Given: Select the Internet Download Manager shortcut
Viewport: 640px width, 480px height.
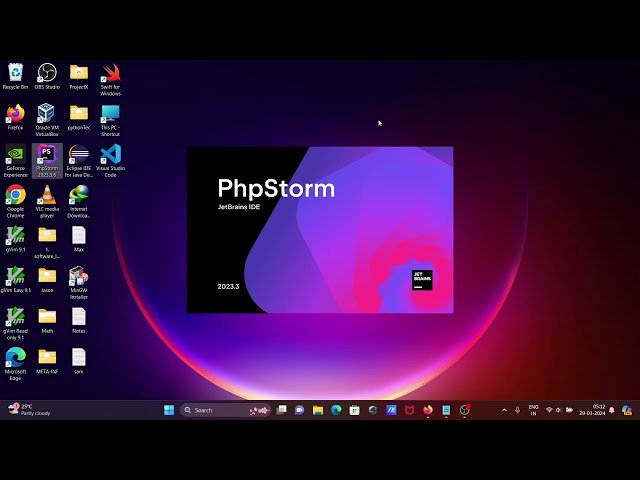Looking at the screenshot, I should click(x=79, y=201).
